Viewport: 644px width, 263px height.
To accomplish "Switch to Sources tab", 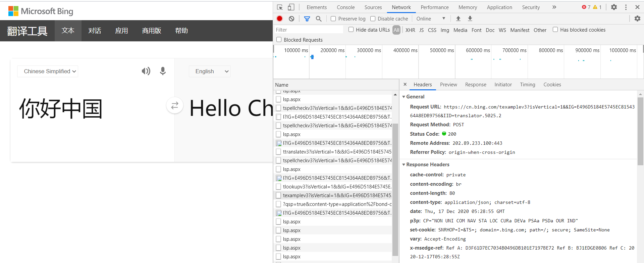I will coord(373,7).
